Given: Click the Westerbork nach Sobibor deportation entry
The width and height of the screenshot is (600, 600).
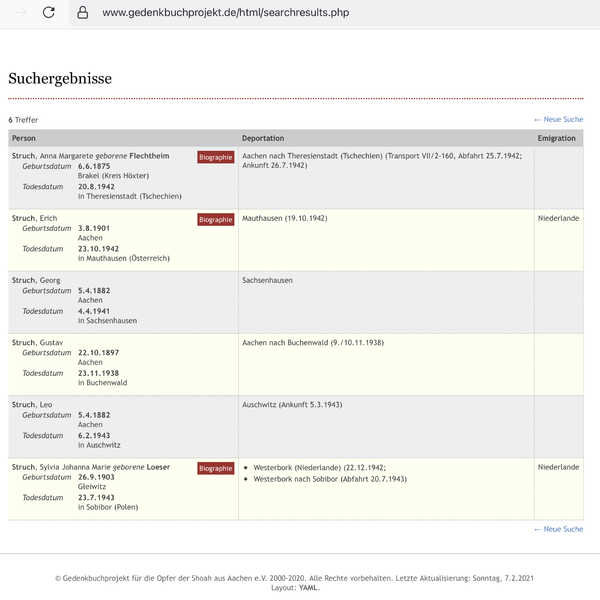Looking at the screenshot, I should click(329, 479).
